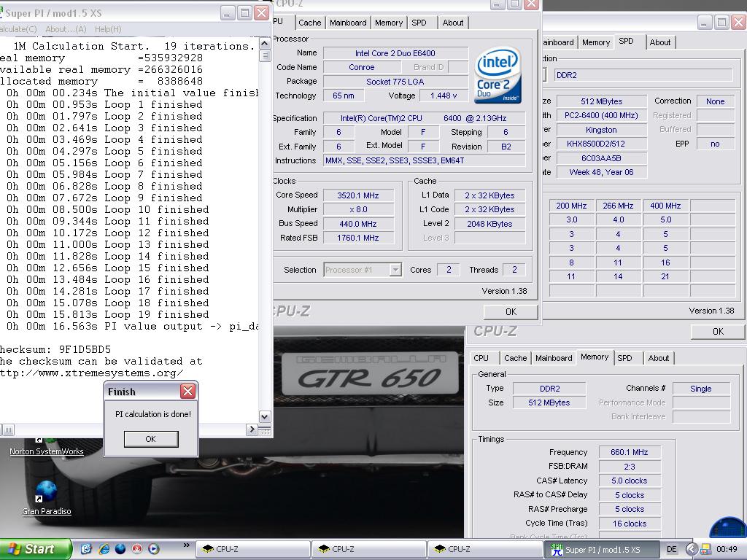Image resolution: width=747 pixels, height=560 pixels.
Task: Click the SPD DDR2 memory type field
Action: (x=643, y=75)
